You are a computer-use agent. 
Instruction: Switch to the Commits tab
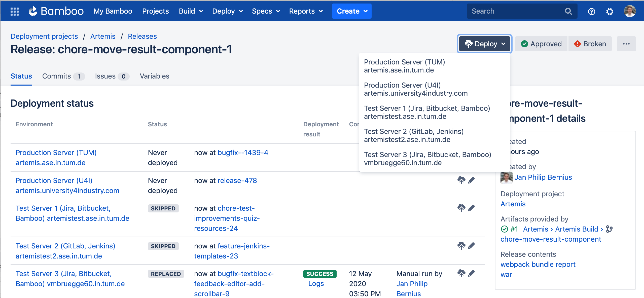tap(63, 76)
